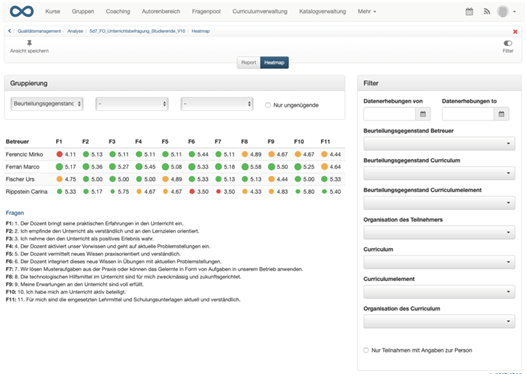
Task: Open the RSS feed icon
Action: pos(487,11)
